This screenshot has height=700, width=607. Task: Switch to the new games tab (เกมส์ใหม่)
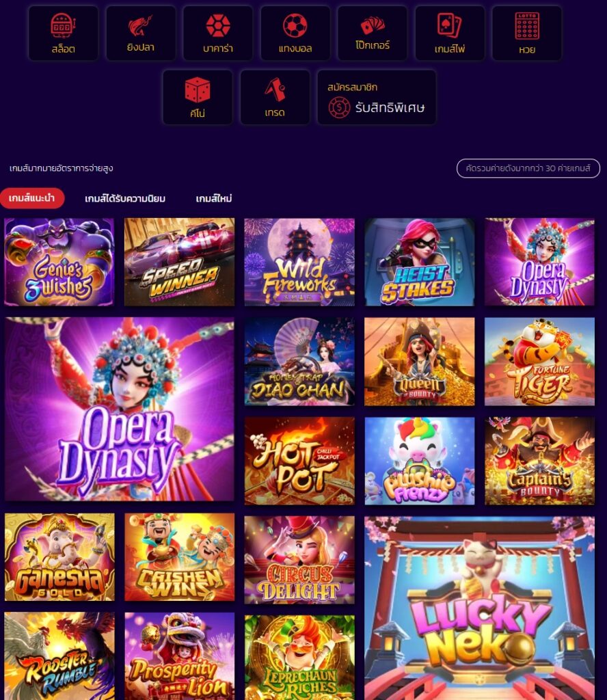click(x=214, y=198)
